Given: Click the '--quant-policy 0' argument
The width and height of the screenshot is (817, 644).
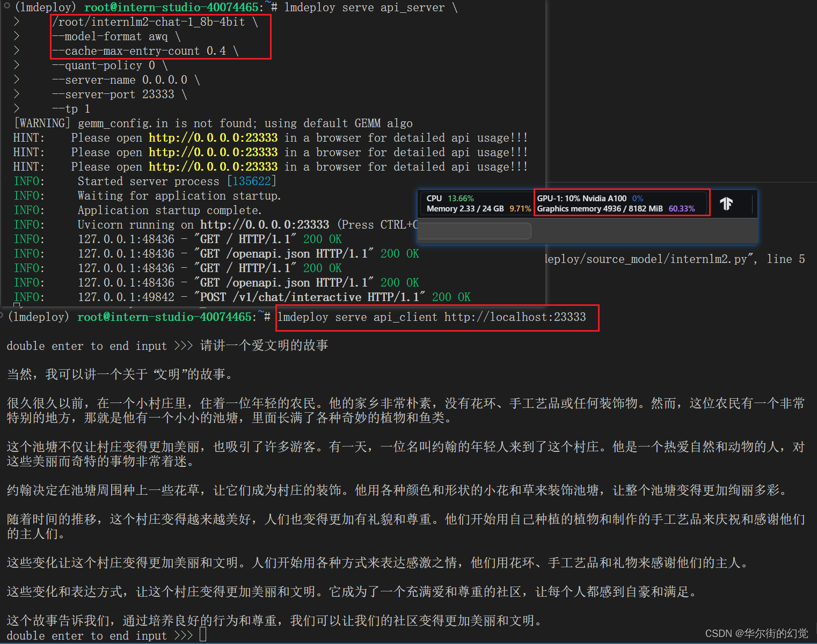Looking at the screenshot, I should click(104, 65).
